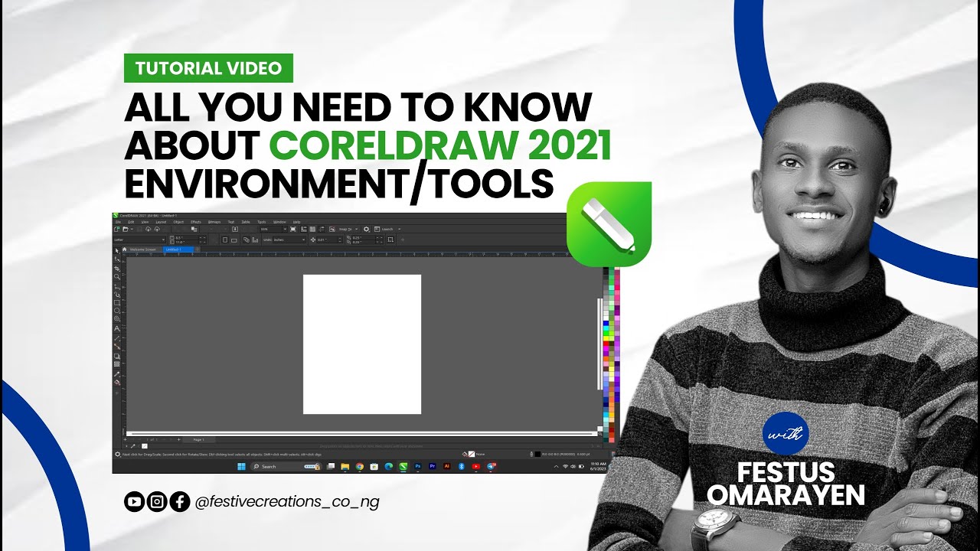Select the Zoom magnifier tool
Image resolution: width=980 pixels, height=551 pixels.
point(117,276)
